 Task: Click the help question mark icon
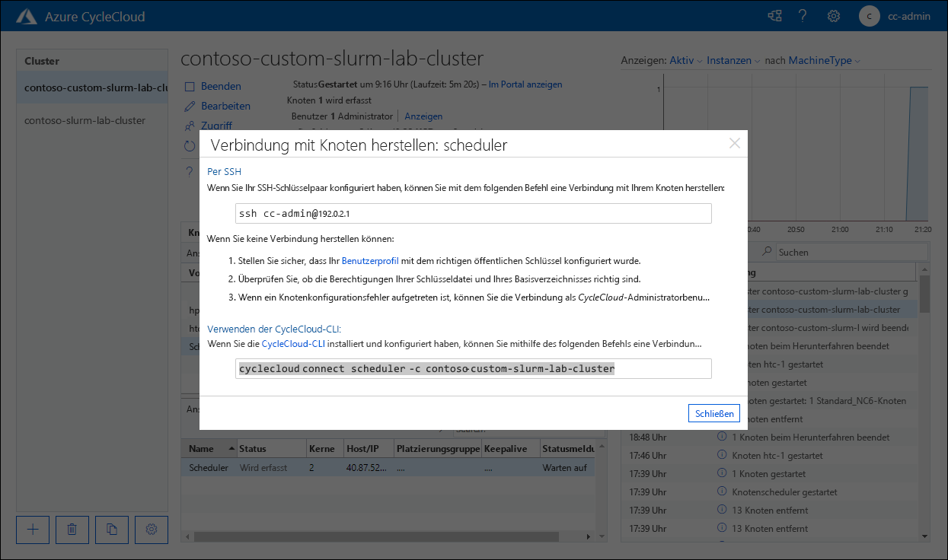click(803, 15)
